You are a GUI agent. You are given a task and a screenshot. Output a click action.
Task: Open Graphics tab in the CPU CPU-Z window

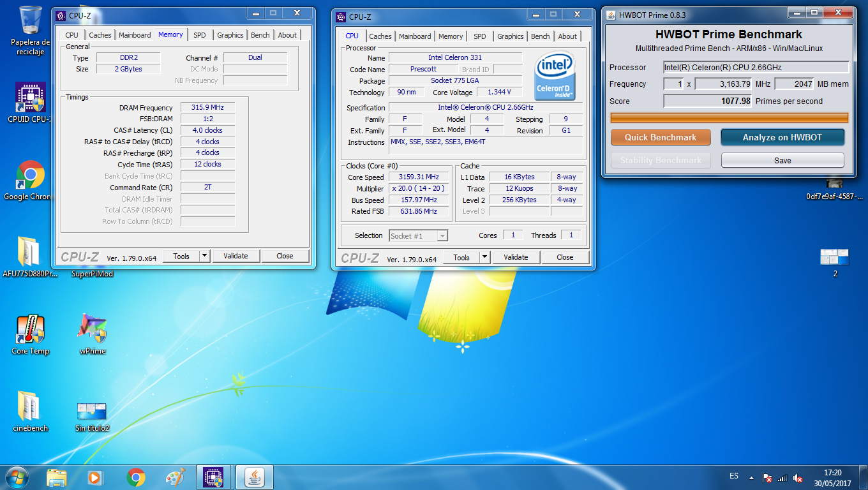[x=511, y=36]
